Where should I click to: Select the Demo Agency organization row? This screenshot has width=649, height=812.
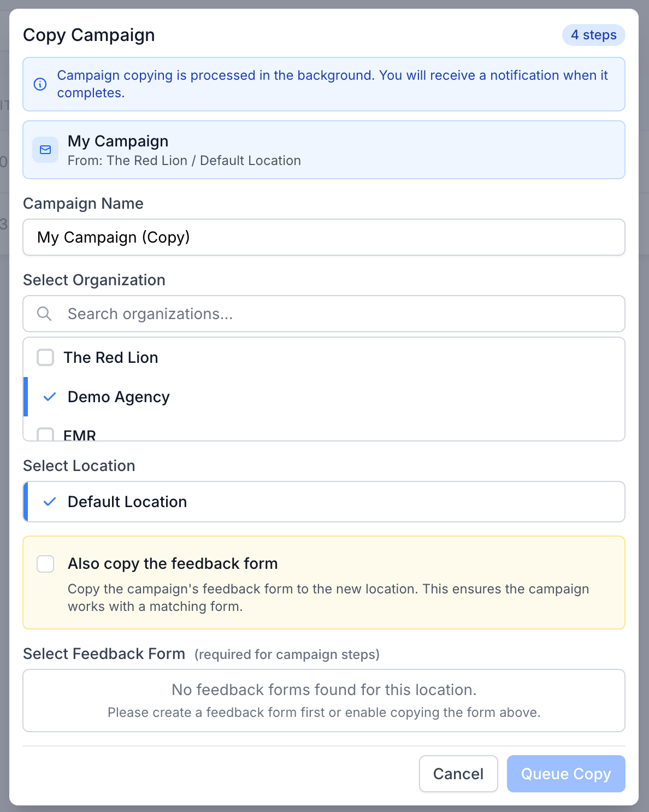(x=323, y=397)
